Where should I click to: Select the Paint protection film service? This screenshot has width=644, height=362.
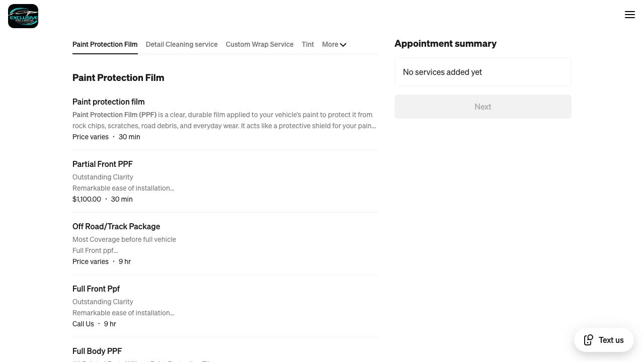pyautogui.click(x=108, y=102)
